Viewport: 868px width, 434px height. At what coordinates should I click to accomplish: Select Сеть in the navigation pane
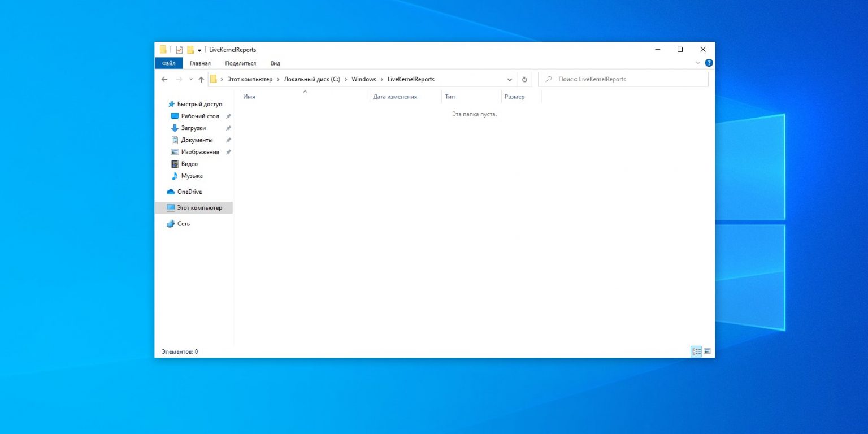tap(183, 224)
